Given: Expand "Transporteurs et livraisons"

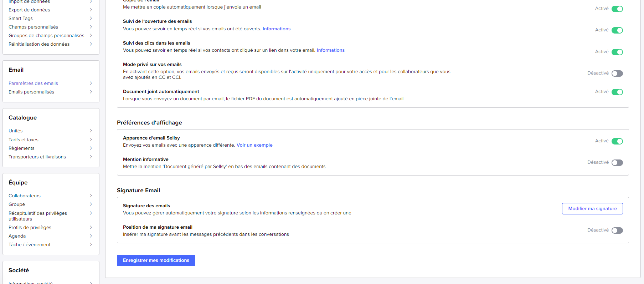Looking at the screenshot, I should [37, 157].
